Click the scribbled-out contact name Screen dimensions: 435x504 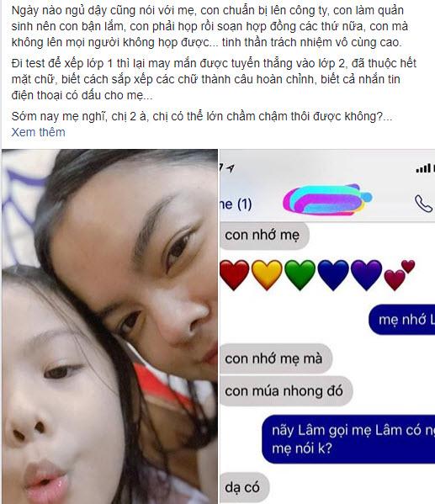(327, 199)
